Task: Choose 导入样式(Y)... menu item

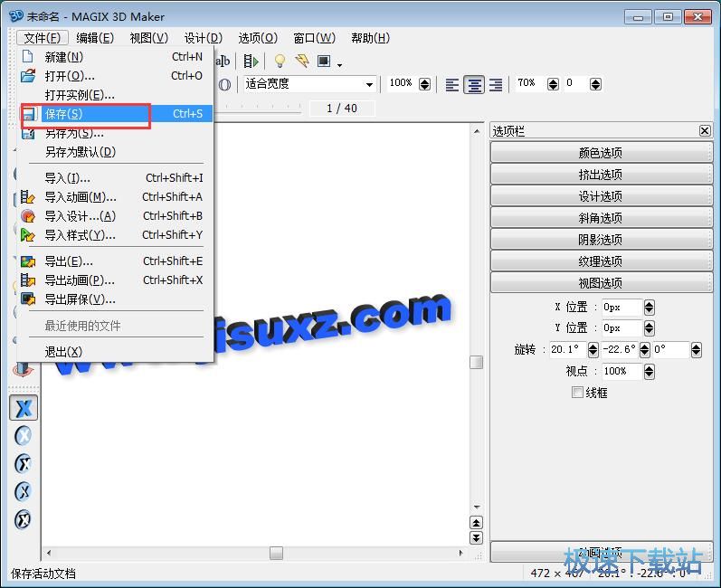Action: pyautogui.click(x=116, y=235)
